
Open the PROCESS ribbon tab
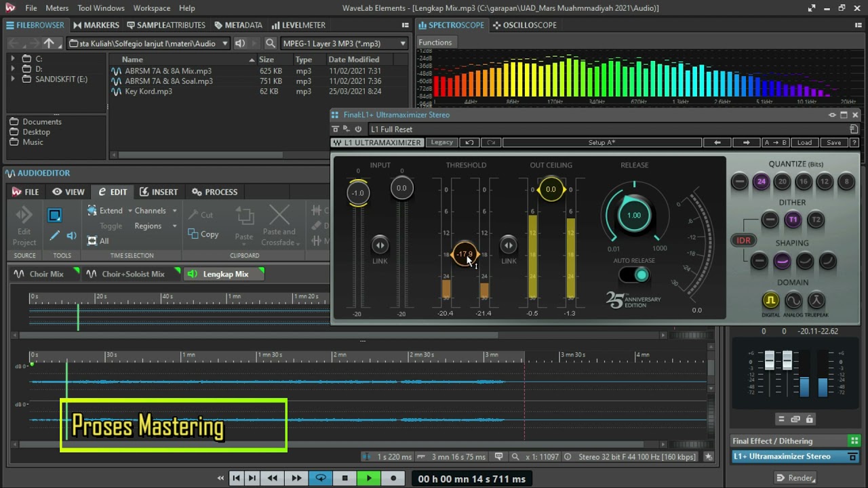click(215, 192)
